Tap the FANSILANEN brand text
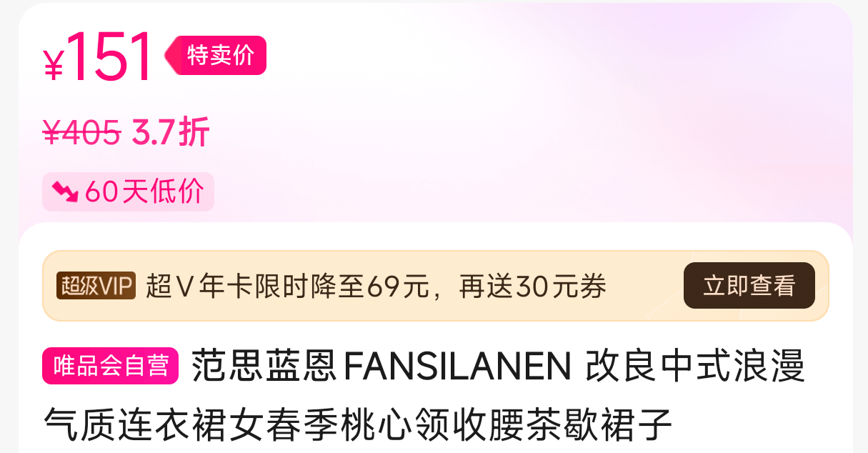Viewport: 868px width, 453px height. (x=458, y=367)
